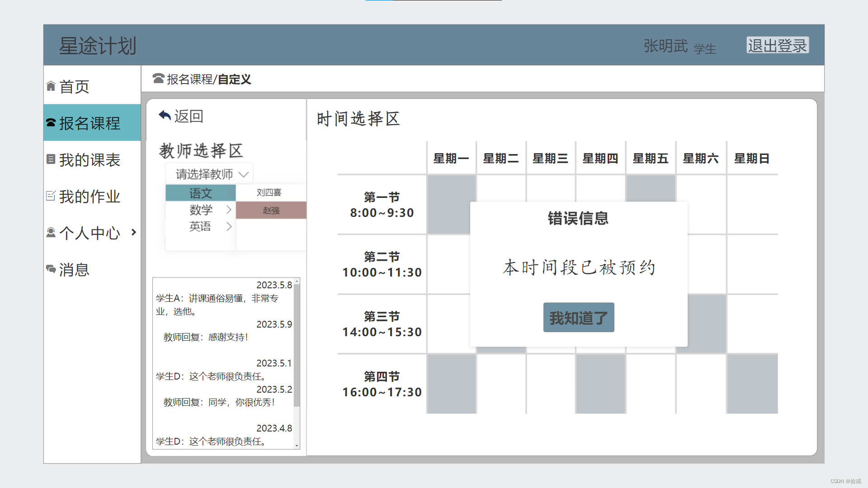Screen dimensions: 868x488
Task: Toggle the Thursday fourth period time slot
Action: pos(600,384)
